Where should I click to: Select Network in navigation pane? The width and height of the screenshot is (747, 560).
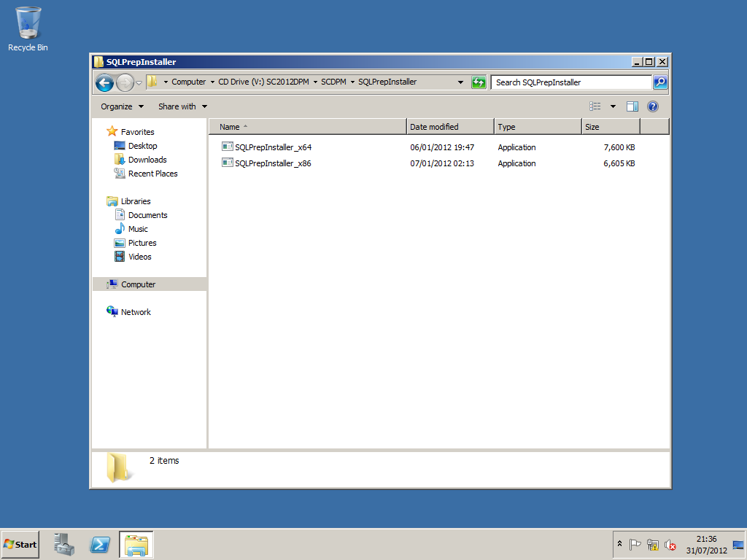pos(136,312)
